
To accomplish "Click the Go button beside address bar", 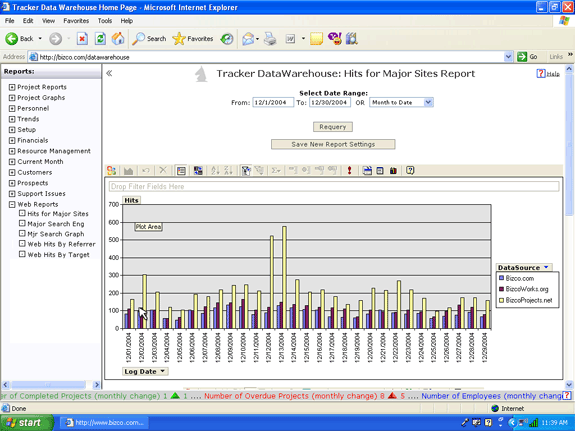I will (x=528, y=57).
